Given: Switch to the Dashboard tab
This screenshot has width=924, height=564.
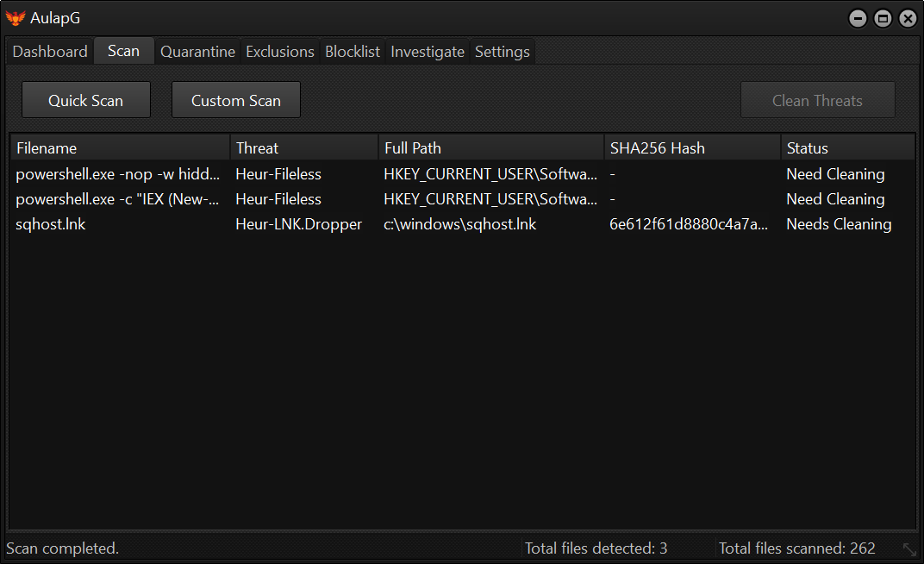Looking at the screenshot, I should click(50, 52).
